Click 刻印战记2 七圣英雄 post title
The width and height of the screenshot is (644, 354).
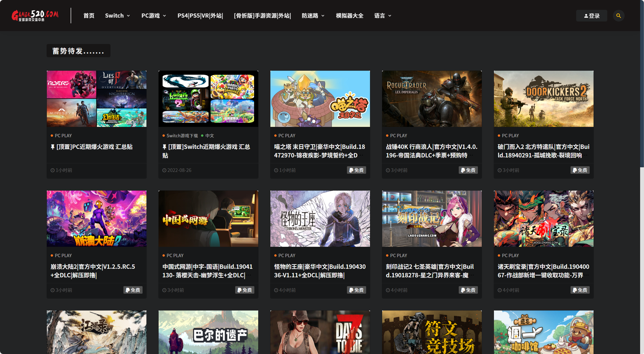430,271
